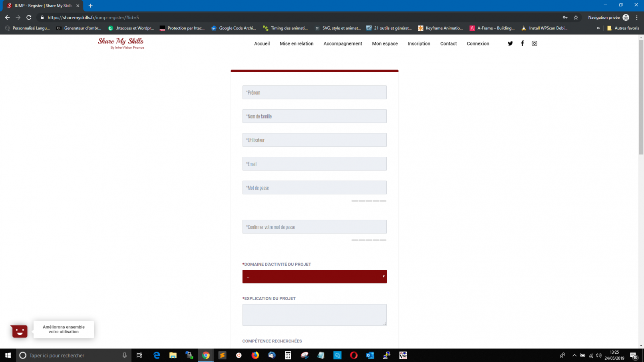Open the Twitter social icon
644x362 pixels.
(510, 44)
